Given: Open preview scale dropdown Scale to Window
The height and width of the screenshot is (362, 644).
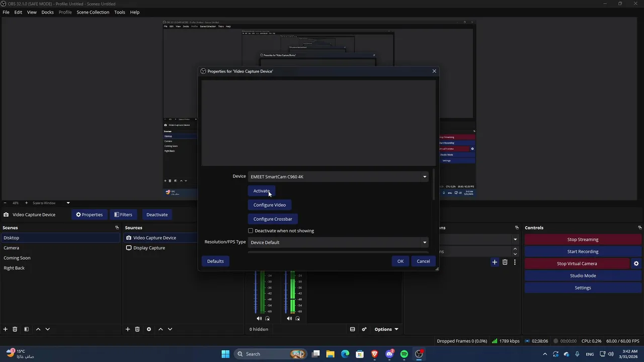Looking at the screenshot, I should pyautogui.click(x=51, y=203).
